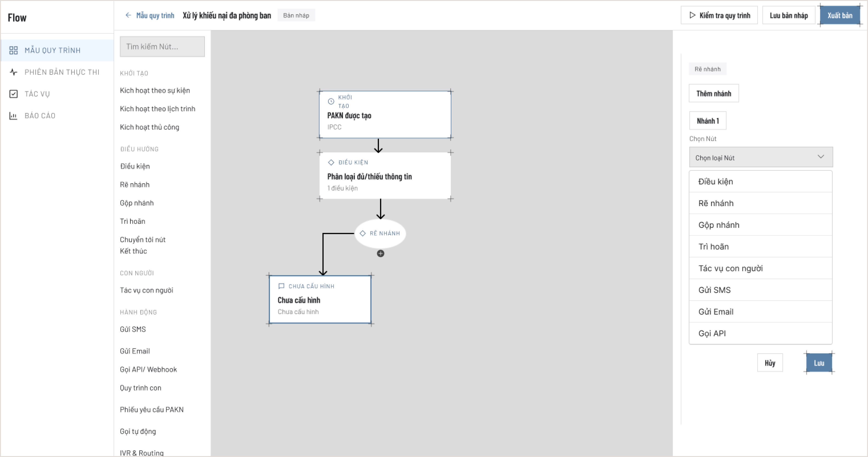The width and height of the screenshot is (868, 457).
Task: Pick Gọi API/ Webhook in the palette
Action: point(148,369)
